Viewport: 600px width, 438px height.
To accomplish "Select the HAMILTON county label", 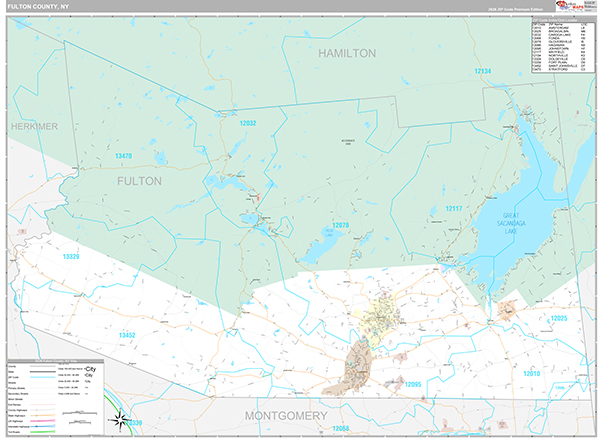I will tap(347, 53).
